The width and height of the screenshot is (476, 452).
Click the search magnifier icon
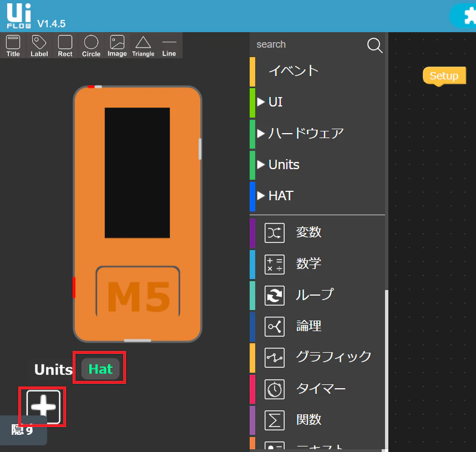pyautogui.click(x=374, y=45)
